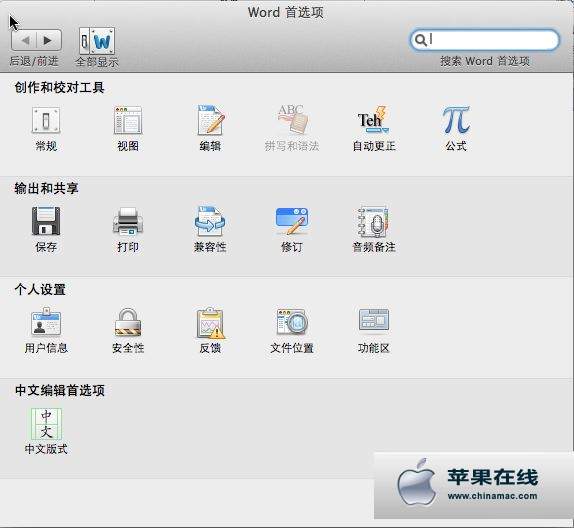Screen dimensions: 574x528
Task: Open the 修订 Track Changes icon
Action: (x=292, y=221)
